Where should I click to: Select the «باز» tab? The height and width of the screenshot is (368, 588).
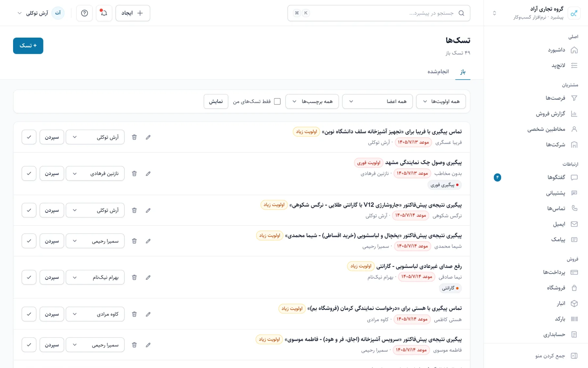coord(463,72)
